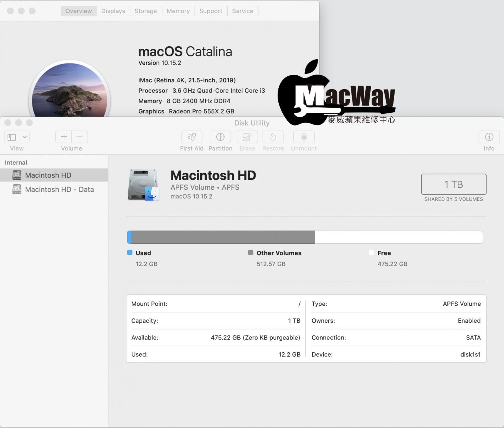Click 'SHARED BY 5 VOLUMES' label
Image resolution: width=504 pixels, height=428 pixels.
(x=454, y=199)
